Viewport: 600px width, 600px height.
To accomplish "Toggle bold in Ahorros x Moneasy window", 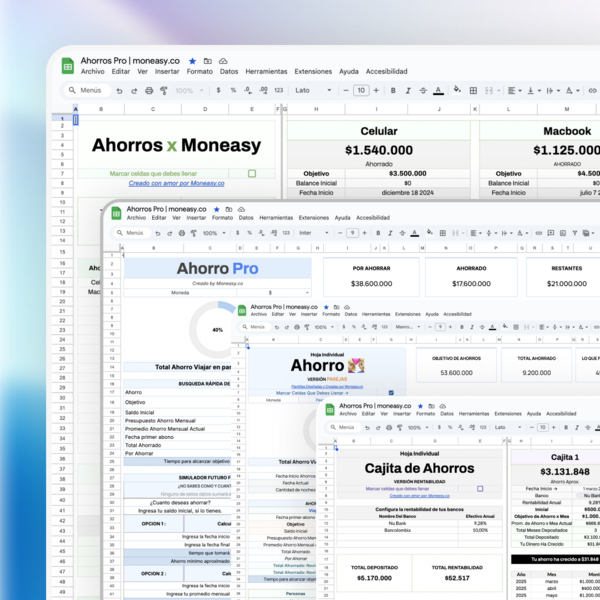I will click(x=393, y=91).
